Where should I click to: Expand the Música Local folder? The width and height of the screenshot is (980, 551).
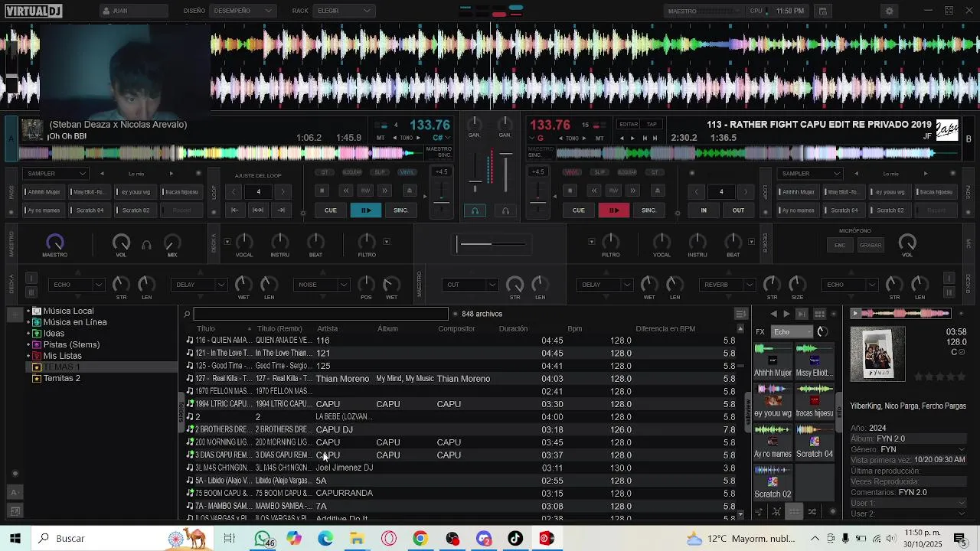28,311
